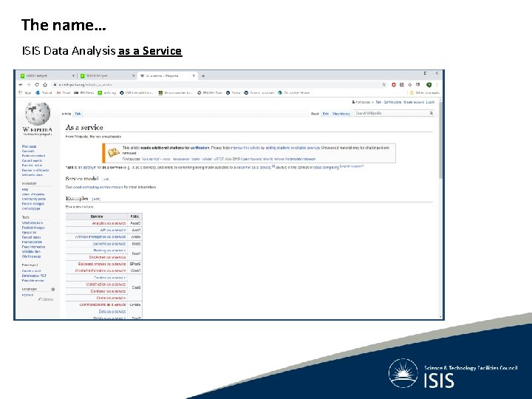This screenshot has width=532, height=399.
Task: Click the 'Abbr.' table column header
Action: coord(134,216)
